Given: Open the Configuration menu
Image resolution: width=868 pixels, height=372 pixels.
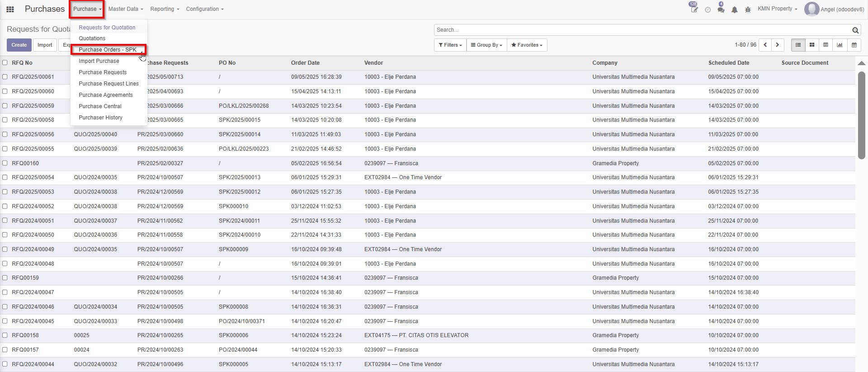Looking at the screenshot, I should tap(205, 9).
